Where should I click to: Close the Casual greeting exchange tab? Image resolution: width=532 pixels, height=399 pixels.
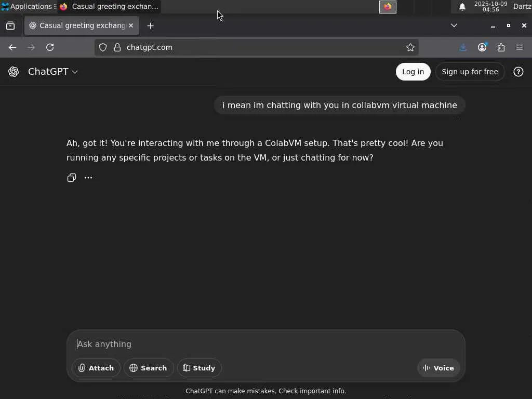(x=131, y=26)
